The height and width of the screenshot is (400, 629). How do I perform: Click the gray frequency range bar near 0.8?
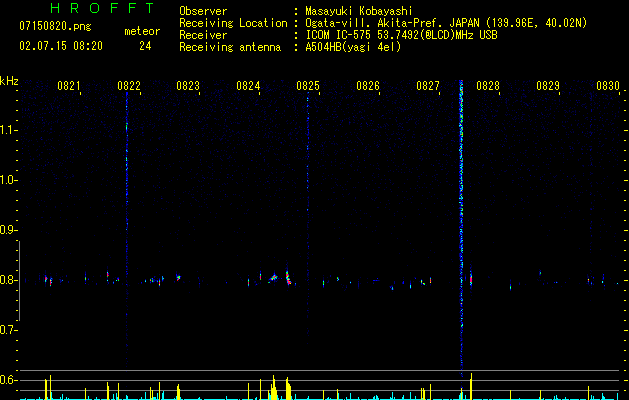19,281
